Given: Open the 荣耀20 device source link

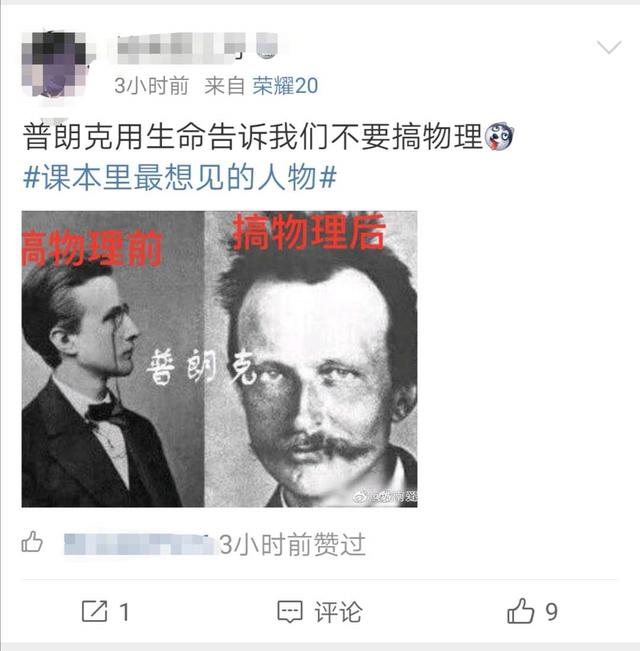Looking at the screenshot, I should click(285, 86).
